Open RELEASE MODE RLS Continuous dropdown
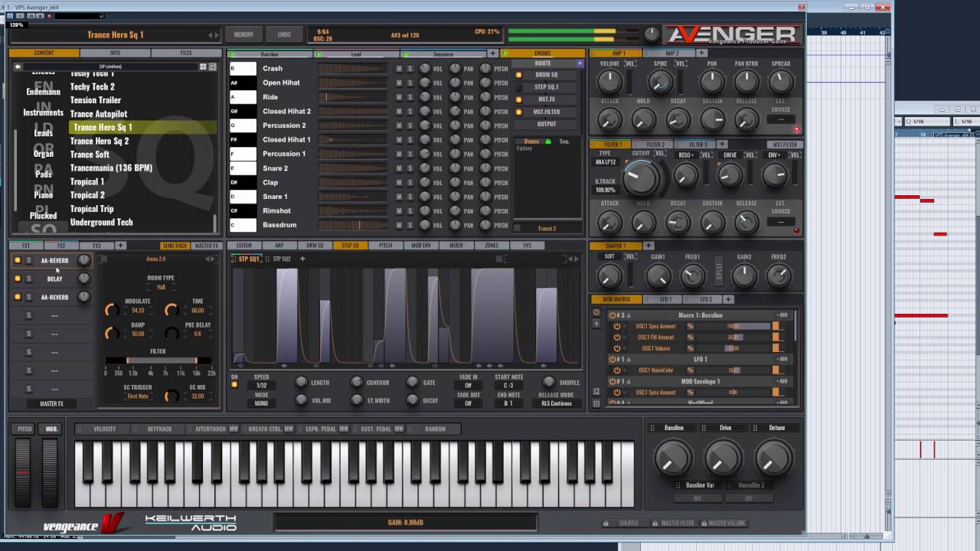The image size is (980, 551). 556,403
